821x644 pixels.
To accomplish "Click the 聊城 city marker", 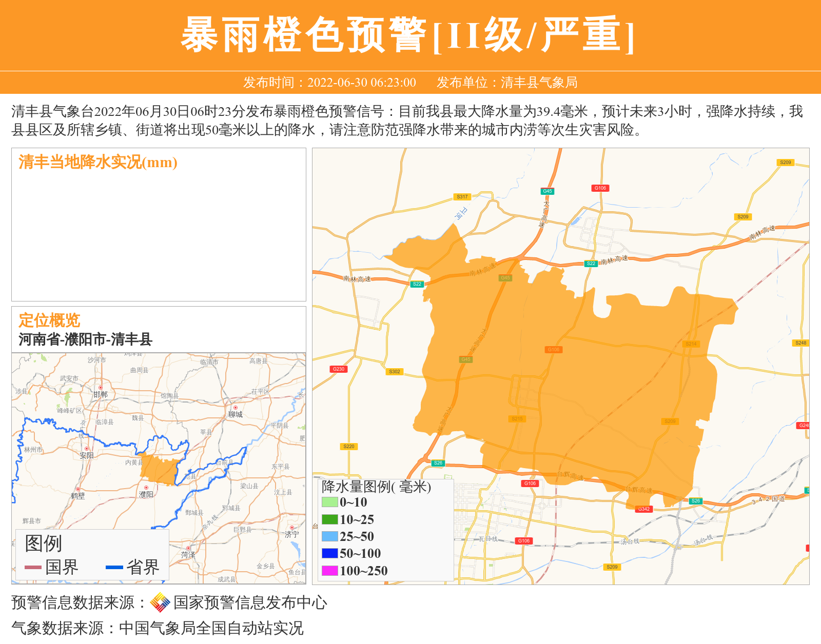I will [x=236, y=408].
